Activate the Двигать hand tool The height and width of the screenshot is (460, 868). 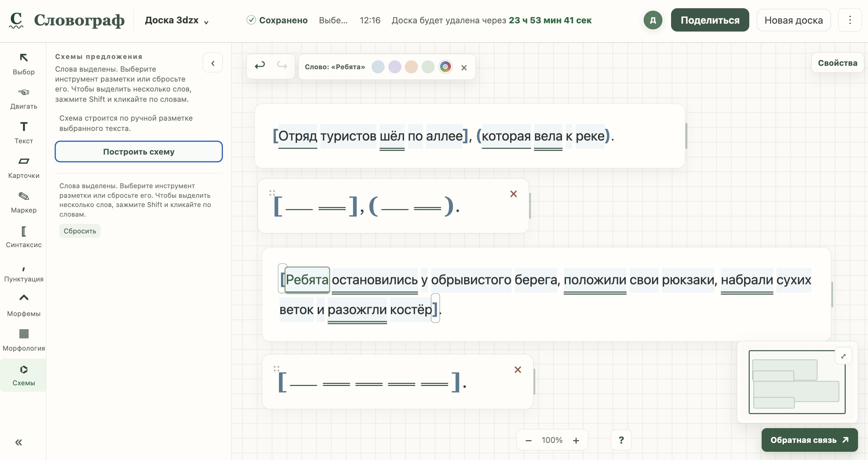point(23,98)
